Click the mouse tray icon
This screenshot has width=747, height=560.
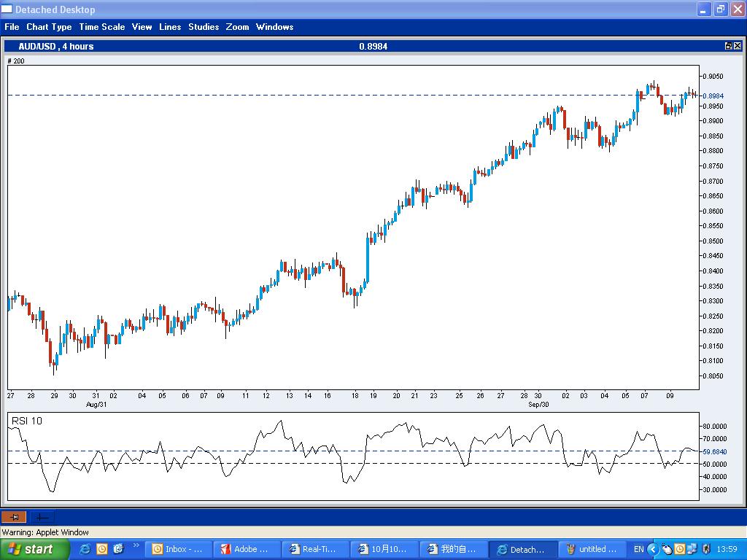[x=667, y=550]
